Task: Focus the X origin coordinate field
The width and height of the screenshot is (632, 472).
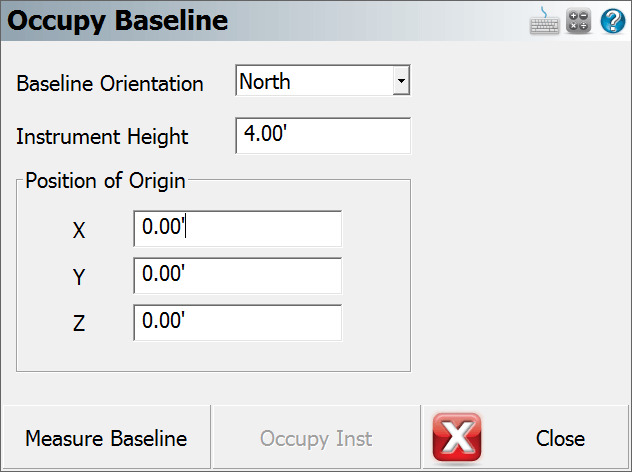Action: click(x=238, y=229)
